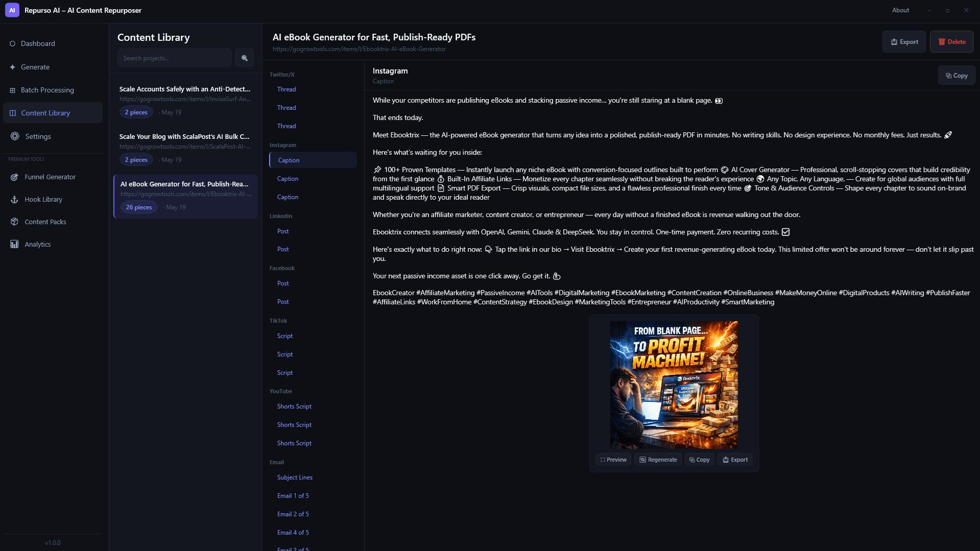This screenshot has width=980, height=551.
Task: Click the Dashboard sidebar icon
Action: coord(12,43)
